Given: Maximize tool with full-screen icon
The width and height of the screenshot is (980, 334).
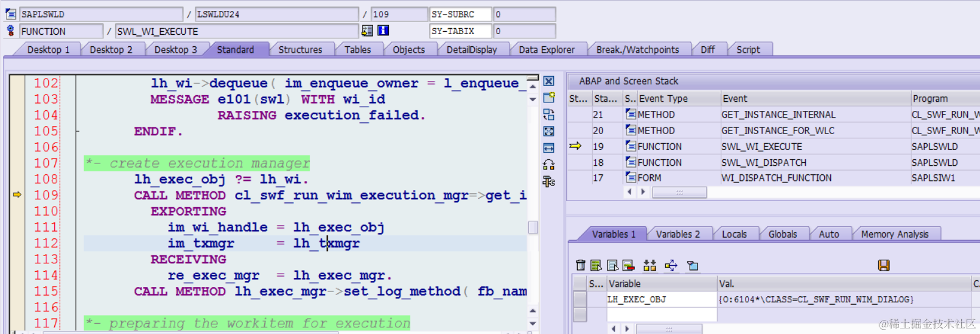Looking at the screenshot, I should coord(548,131).
